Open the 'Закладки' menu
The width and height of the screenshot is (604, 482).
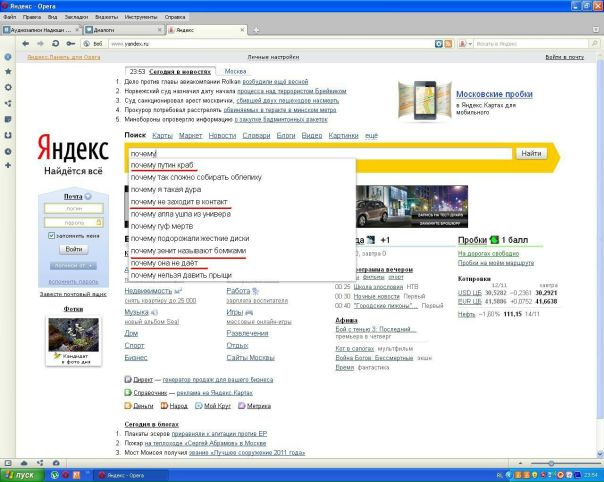77,17
